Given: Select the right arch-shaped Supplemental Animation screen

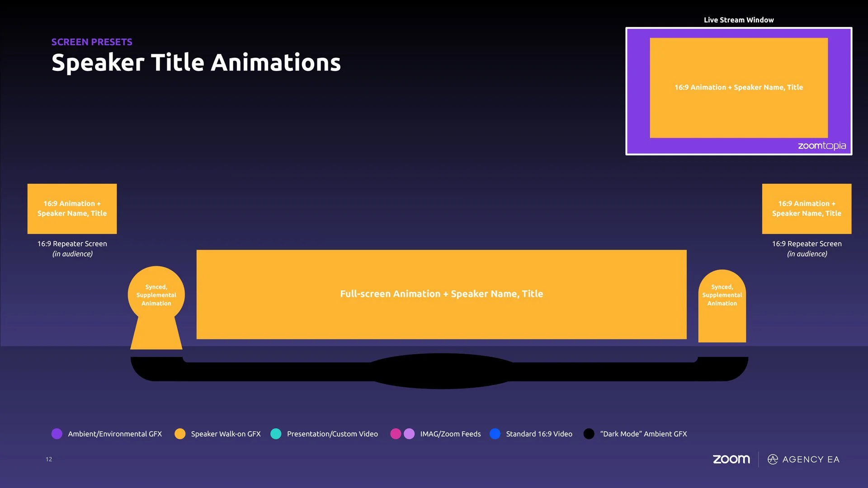Looking at the screenshot, I should tap(722, 307).
